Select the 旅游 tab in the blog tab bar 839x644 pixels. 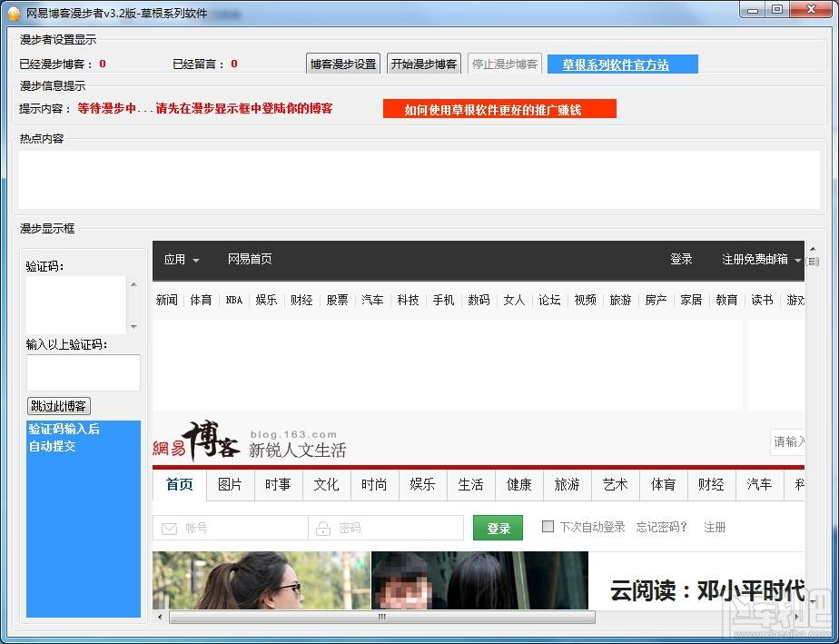coord(568,484)
